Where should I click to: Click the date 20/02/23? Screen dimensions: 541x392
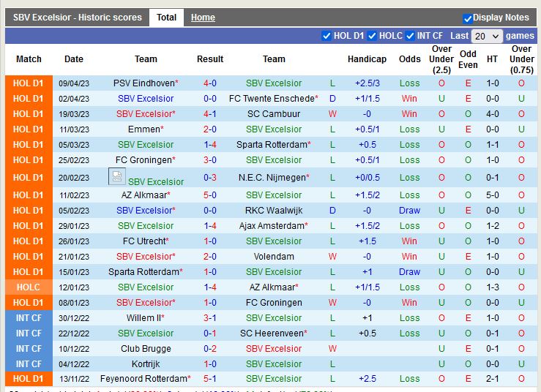pyautogui.click(x=74, y=178)
